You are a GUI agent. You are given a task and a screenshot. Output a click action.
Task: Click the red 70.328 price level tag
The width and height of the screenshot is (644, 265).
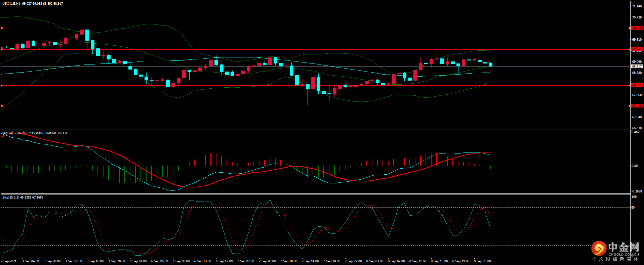[637, 28]
